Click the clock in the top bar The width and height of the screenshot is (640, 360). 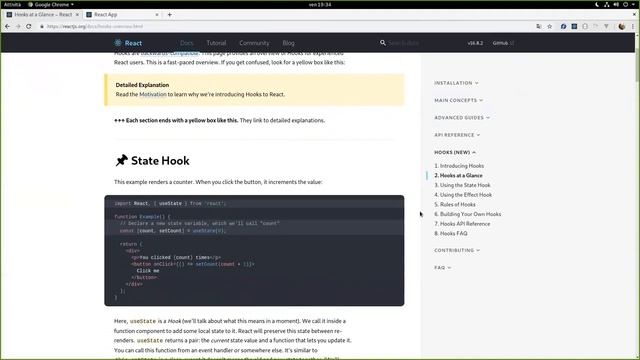click(x=320, y=4)
